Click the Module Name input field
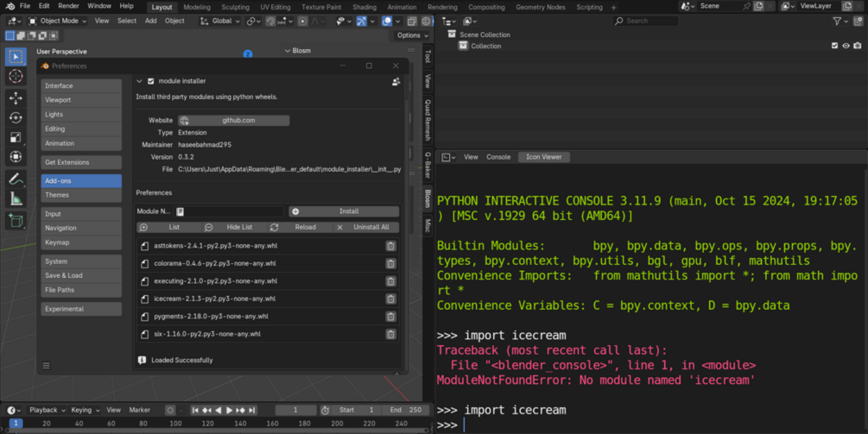The width and height of the screenshot is (868, 434). tap(229, 211)
